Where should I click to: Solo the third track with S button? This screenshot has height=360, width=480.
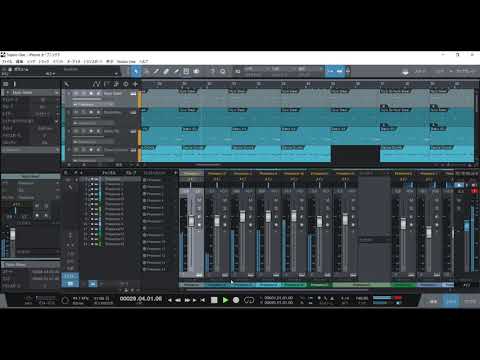[83, 131]
